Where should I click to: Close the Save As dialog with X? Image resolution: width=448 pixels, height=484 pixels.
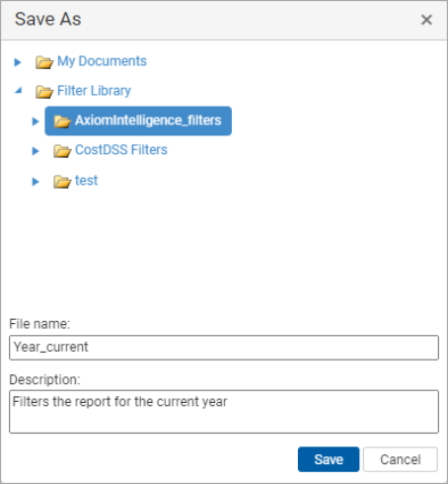pyautogui.click(x=426, y=20)
